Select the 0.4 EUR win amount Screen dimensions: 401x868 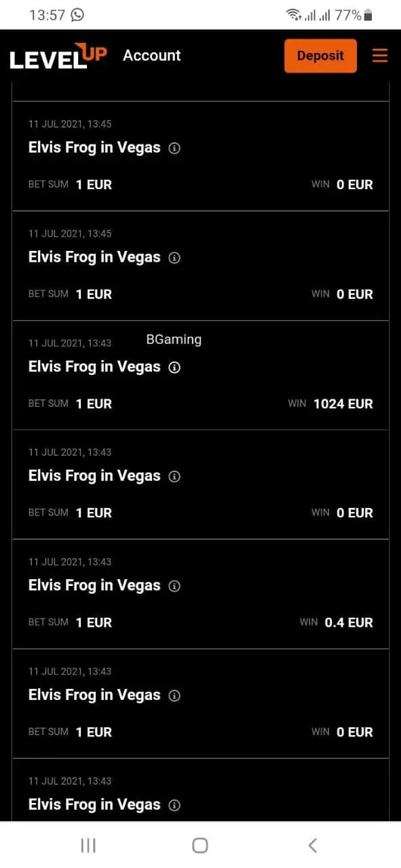[x=349, y=623]
